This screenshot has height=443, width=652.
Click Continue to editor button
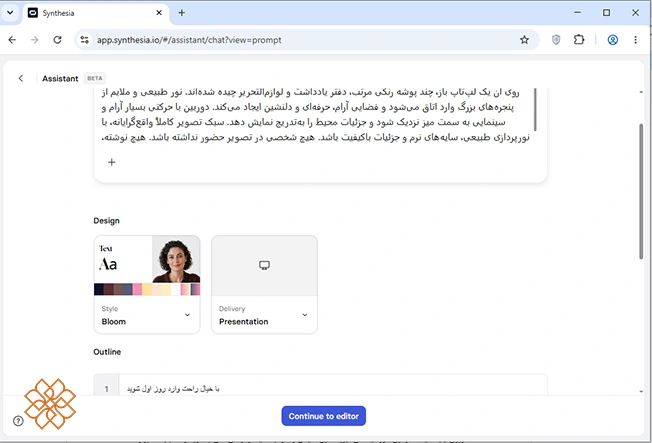point(324,416)
